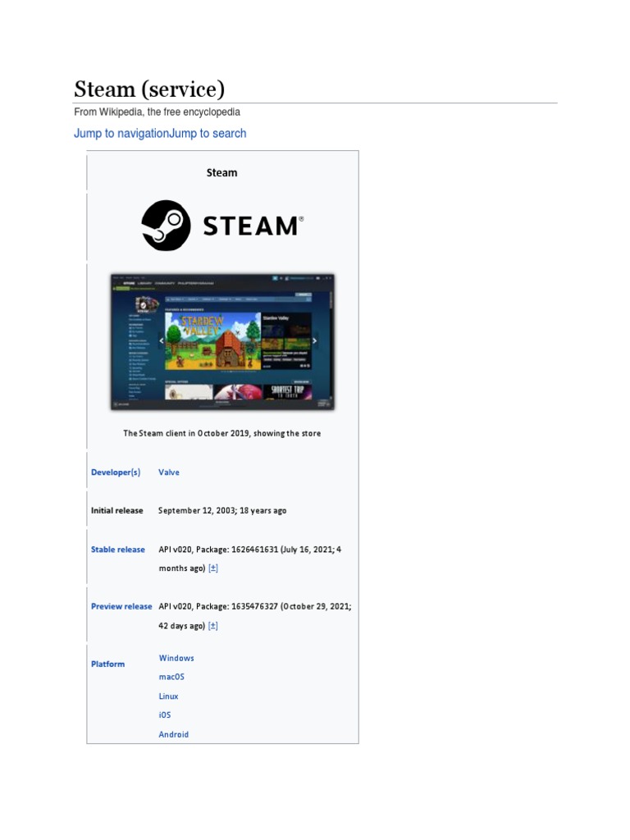The width and height of the screenshot is (630, 840).
Task: Open the Stable release link
Action: [x=118, y=550]
